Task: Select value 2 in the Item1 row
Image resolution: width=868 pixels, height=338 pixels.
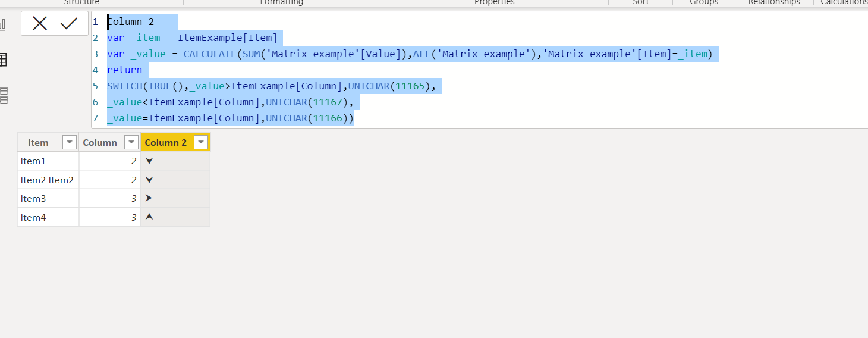Action: tap(110, 161)
